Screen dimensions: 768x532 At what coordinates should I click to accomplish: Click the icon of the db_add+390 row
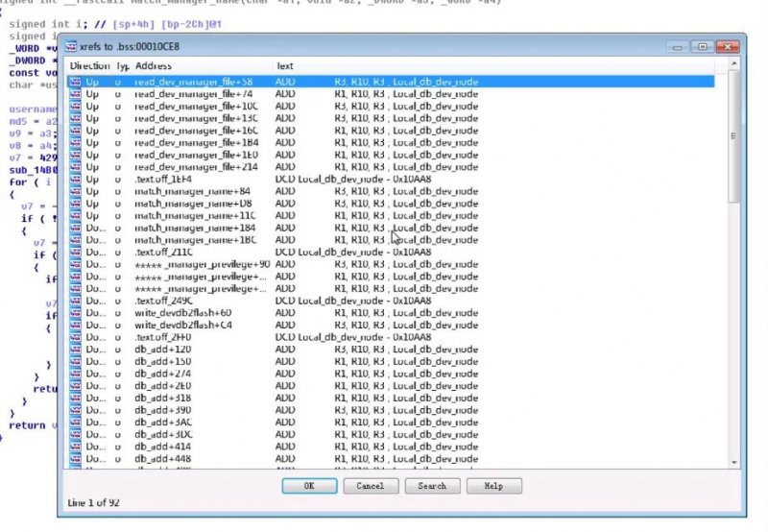pos(75,410)
